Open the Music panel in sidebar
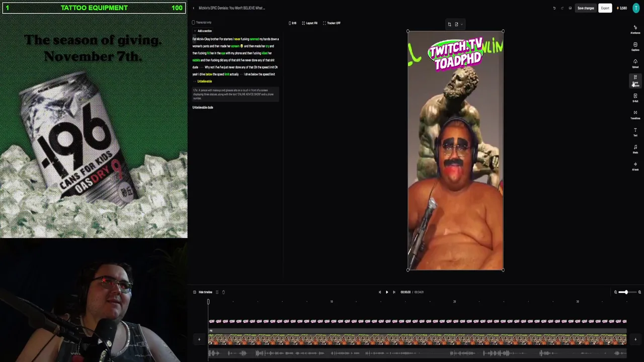The width and height of the screenshot is (644, 362). 635,149
